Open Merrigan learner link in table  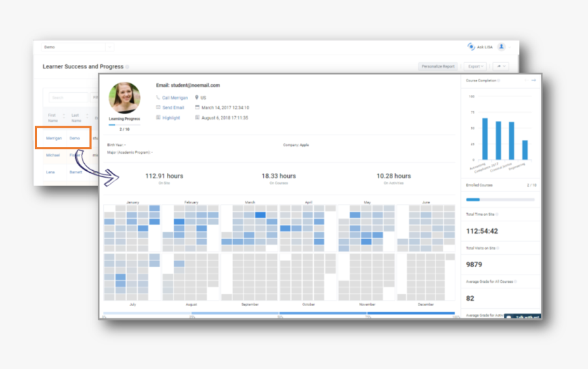coord(54,138)
